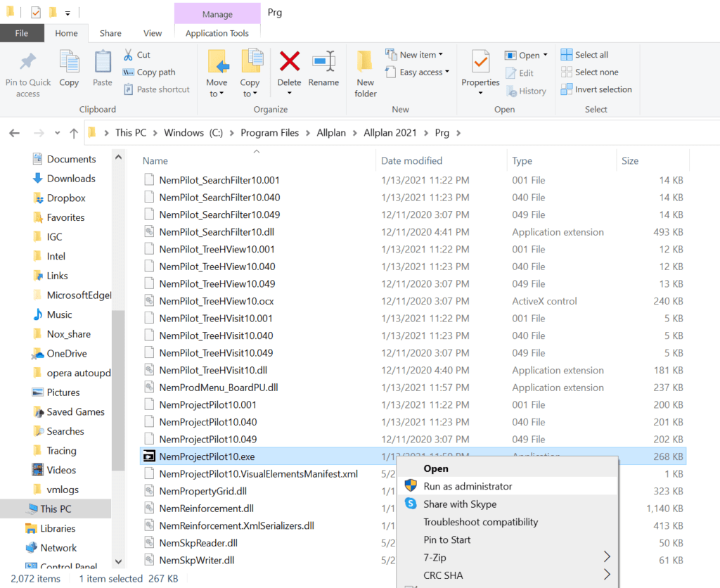
Task: Expand recent locations dropdown arrow
Action: point(58,133)
